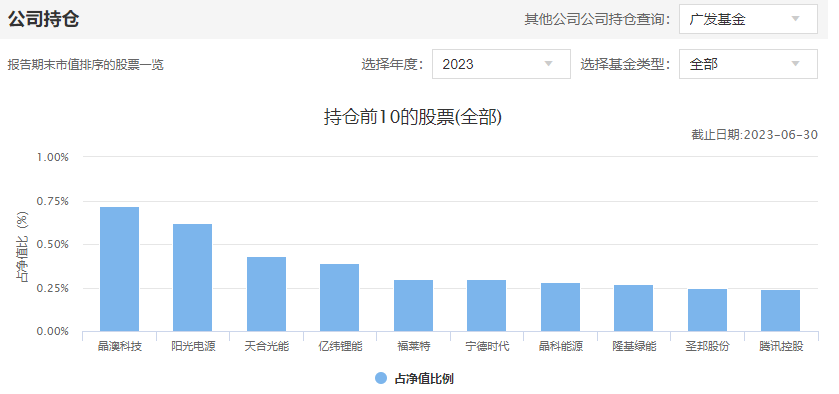Click the 圣邦股份 chart bar
This screenshot has height=394, width=839.
707,310
